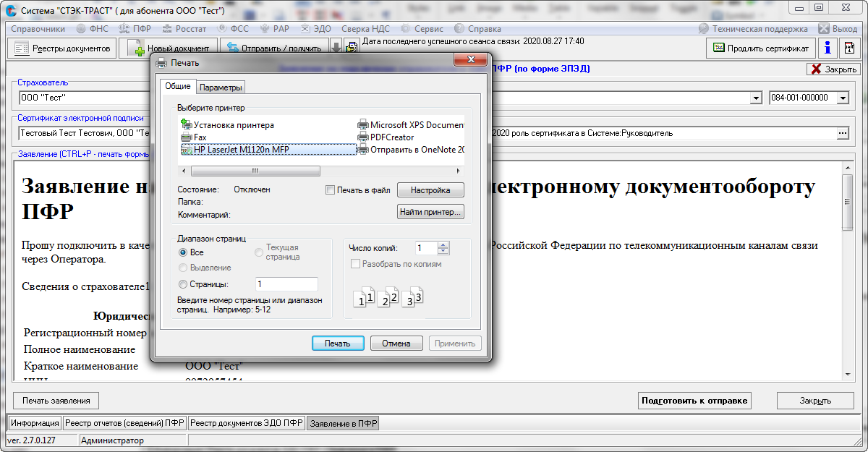The width and height of the screenshot is (868, 452).
Task: Click the Продлить сертификат button
Action: click(761, 48)
